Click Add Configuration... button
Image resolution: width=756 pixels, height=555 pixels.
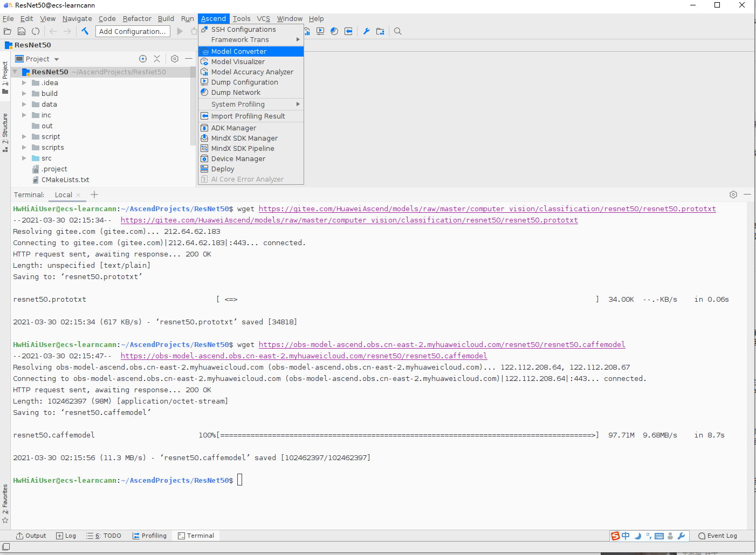coord(133,31)
